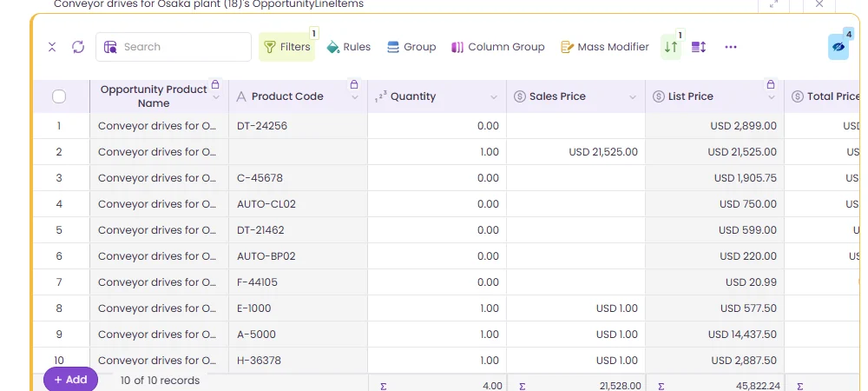Select product code cell AUTO-CL02
868x391 pixels.
(298, 204)
